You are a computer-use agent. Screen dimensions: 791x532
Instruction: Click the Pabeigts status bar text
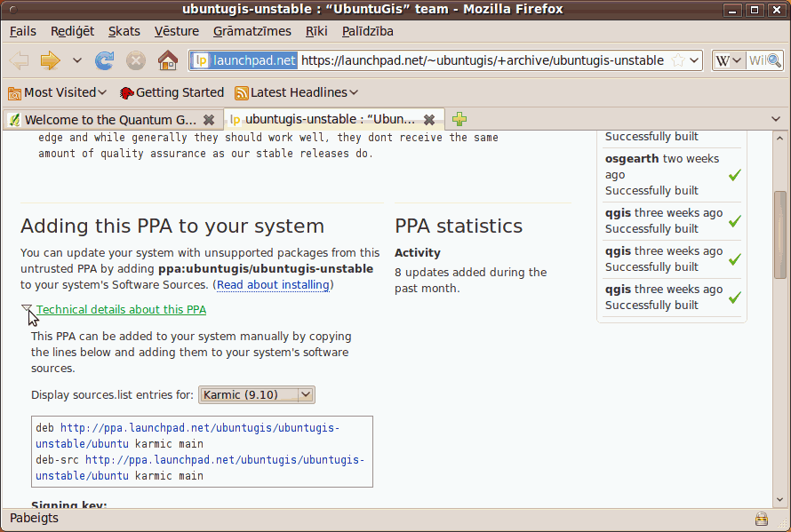pos(35,519)
